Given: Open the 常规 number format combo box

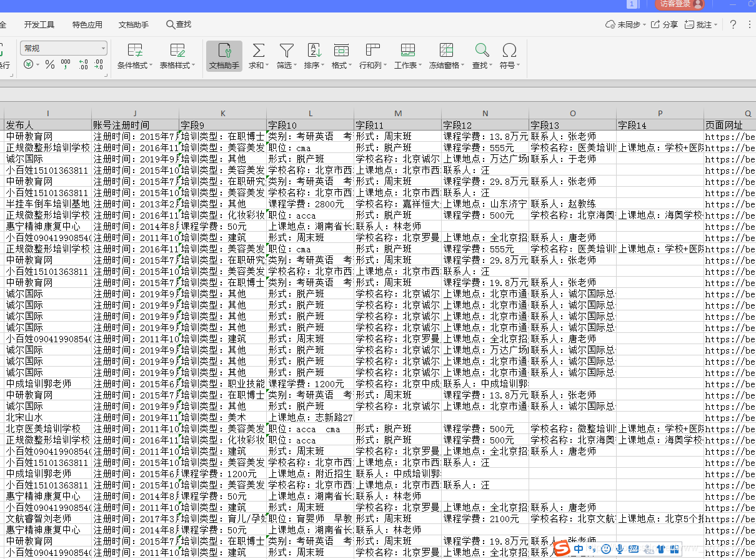Looking at the screenshot, I should 64,48.
